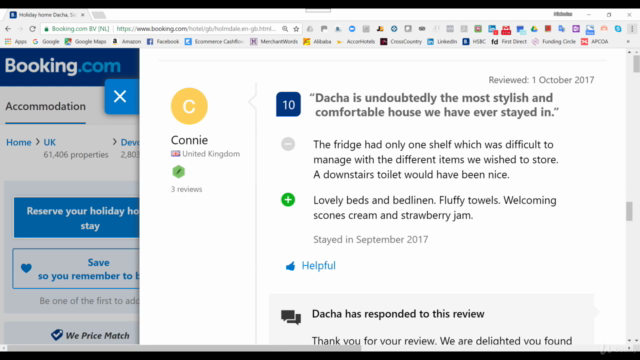Open the First Direct bookmark

pyautogui.click(x=509, y=42)
